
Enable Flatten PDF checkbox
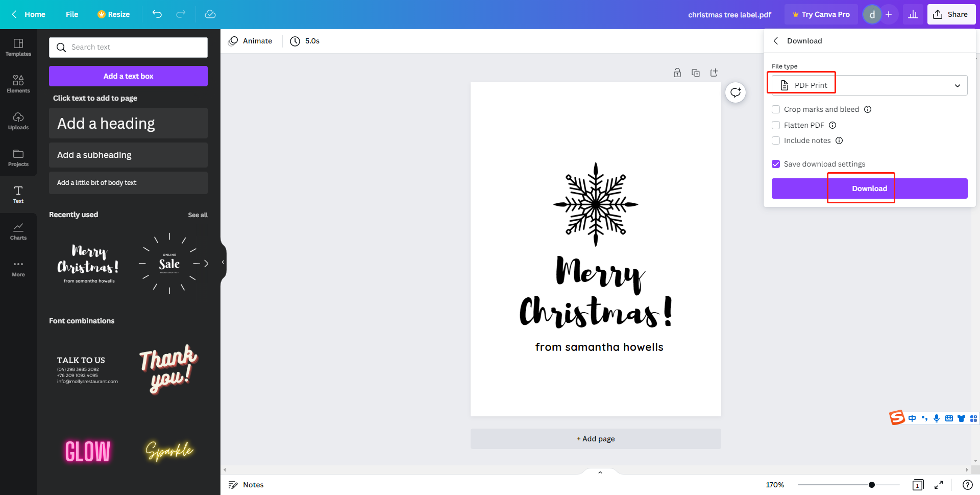776,125
